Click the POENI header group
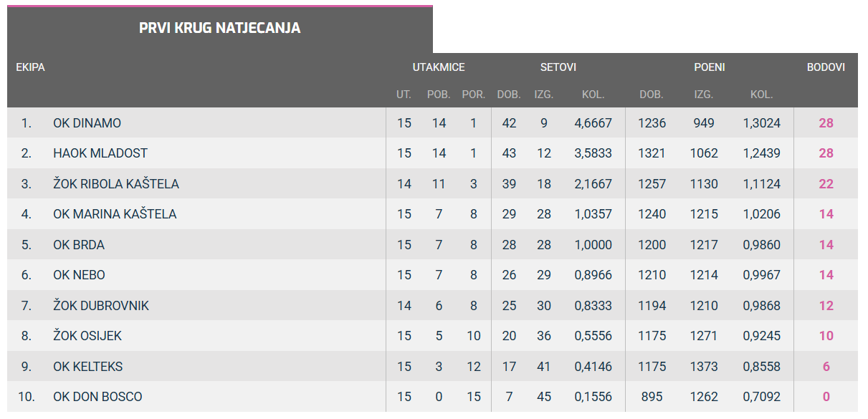Viewport: 868px width, 419px height. 710,67
